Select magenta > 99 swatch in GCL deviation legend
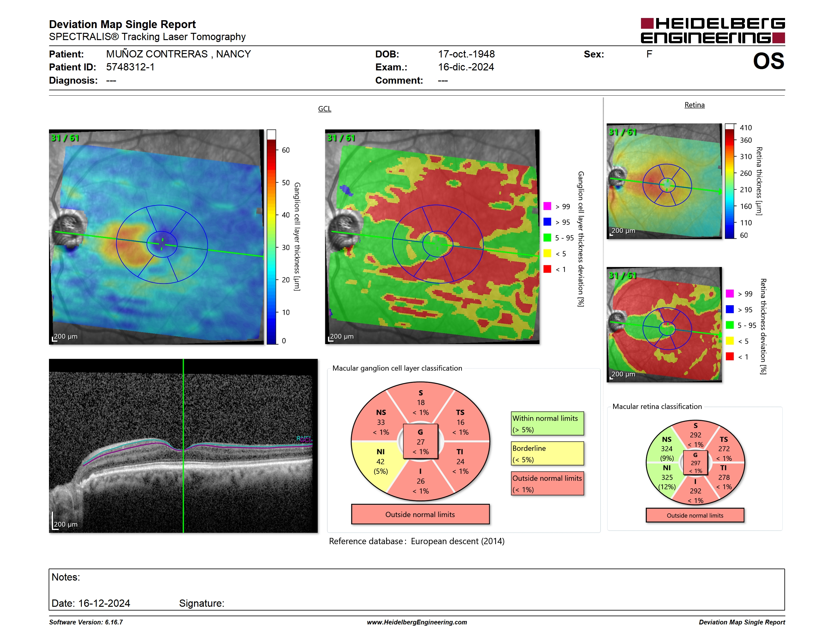The image size is (834, 644). 547,206
